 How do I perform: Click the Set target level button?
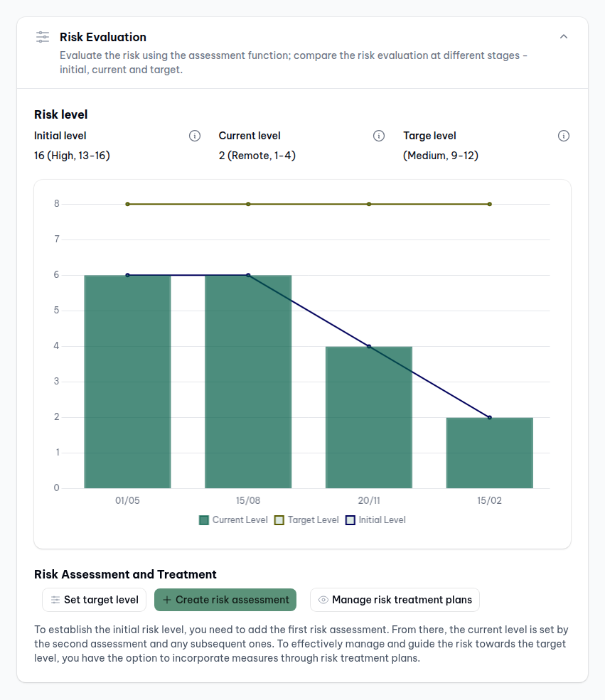(95, 600)
